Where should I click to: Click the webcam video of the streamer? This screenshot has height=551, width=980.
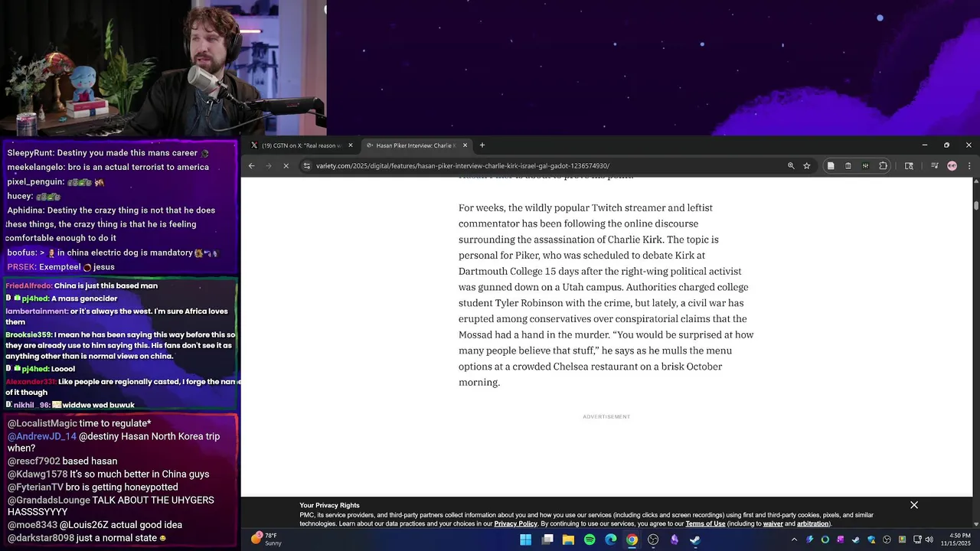pyautogui.click(x=163, y=67)
